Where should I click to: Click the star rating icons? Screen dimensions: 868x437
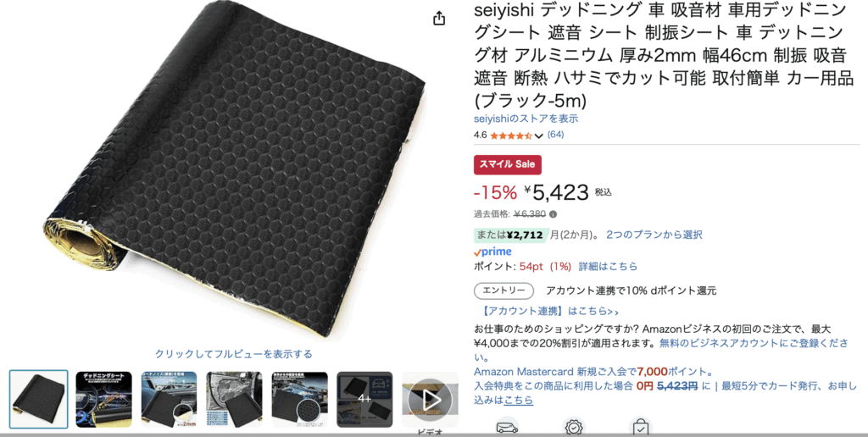(x=510, y=135)
